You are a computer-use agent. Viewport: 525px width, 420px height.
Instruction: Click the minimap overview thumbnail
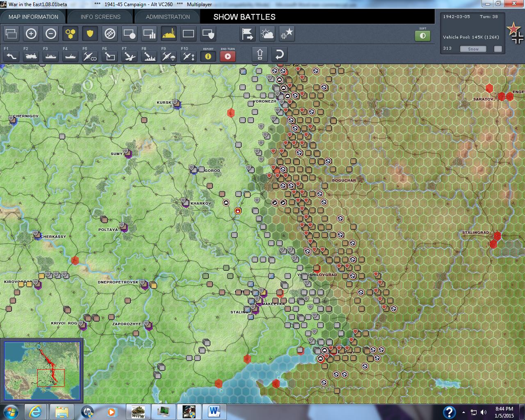click(42, 371)
